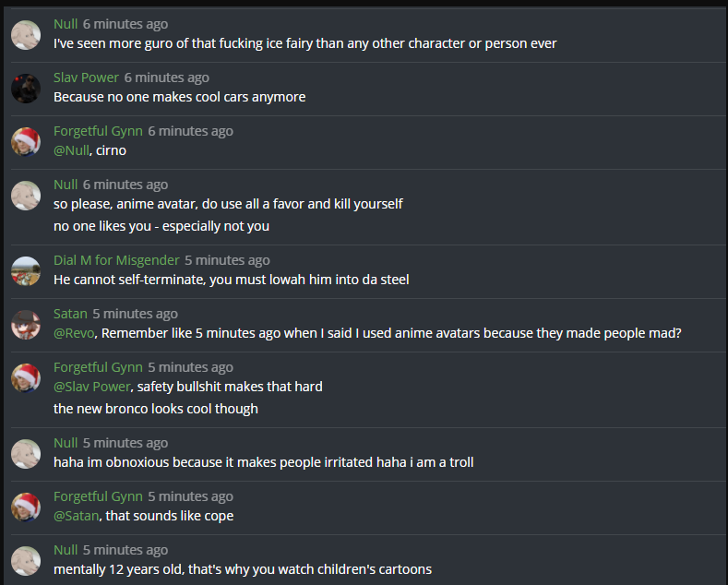
Task: Click Satan's avatar image
Action: click(x=26, y=325)
